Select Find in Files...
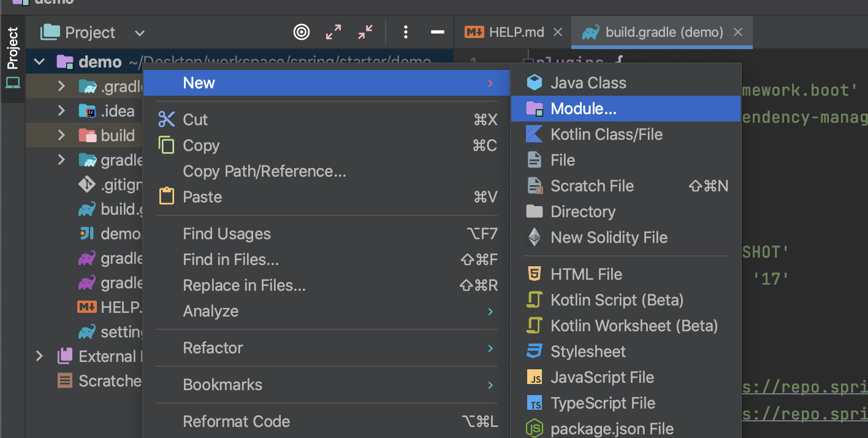Image resolution: width=868 pixels, height=438 pixels. point(326,259)
